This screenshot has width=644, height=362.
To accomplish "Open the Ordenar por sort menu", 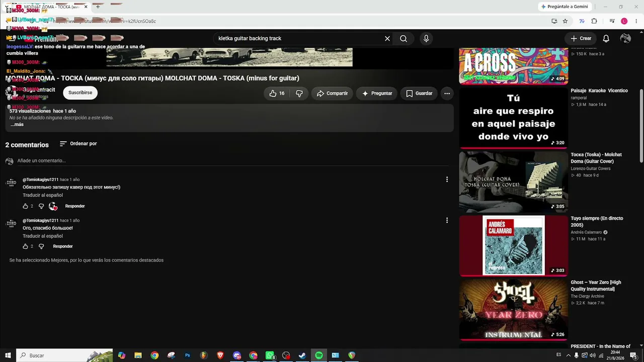I will pos(78,144).
